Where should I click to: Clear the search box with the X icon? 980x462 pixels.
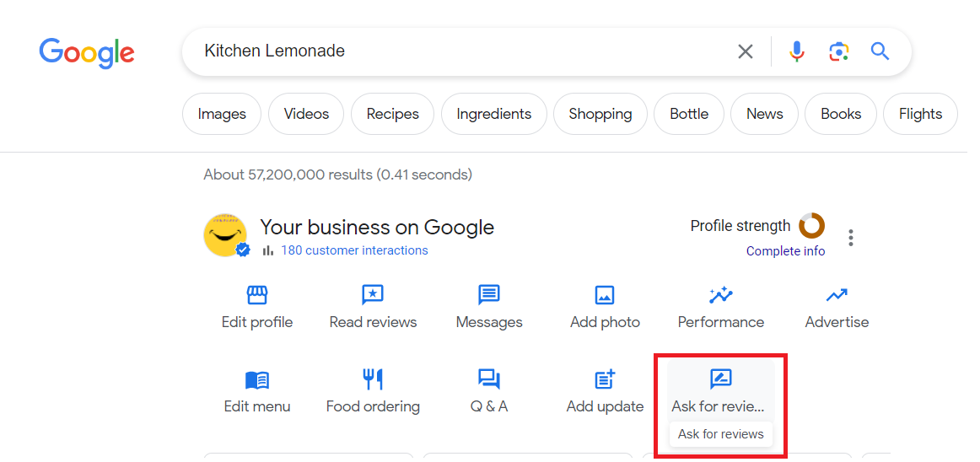[x=745, y=51]
